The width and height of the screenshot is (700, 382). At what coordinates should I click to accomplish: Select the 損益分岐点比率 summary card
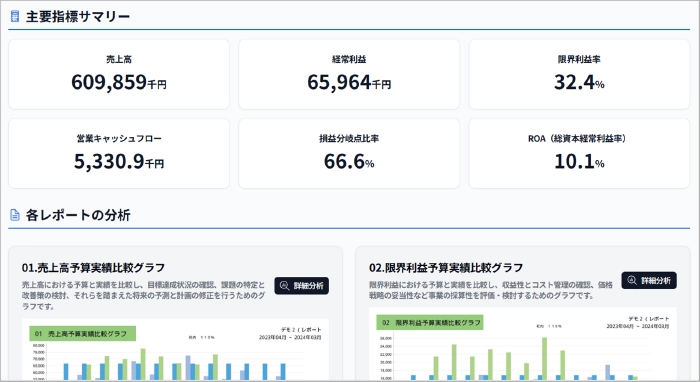pos(349,154)
